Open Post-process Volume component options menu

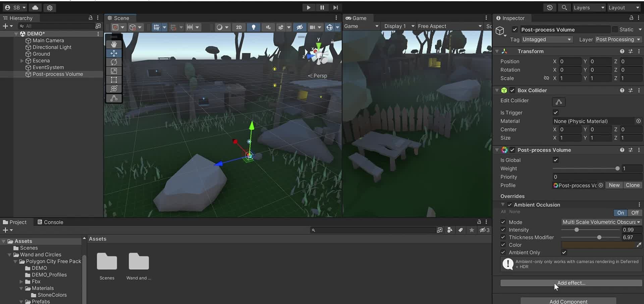tap(639, 150)
